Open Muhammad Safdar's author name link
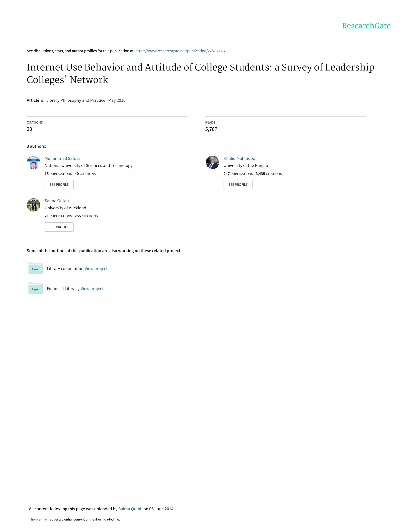The height and width of the screenshot is (532, 411). pyautogui.click(x=62, y=158)
